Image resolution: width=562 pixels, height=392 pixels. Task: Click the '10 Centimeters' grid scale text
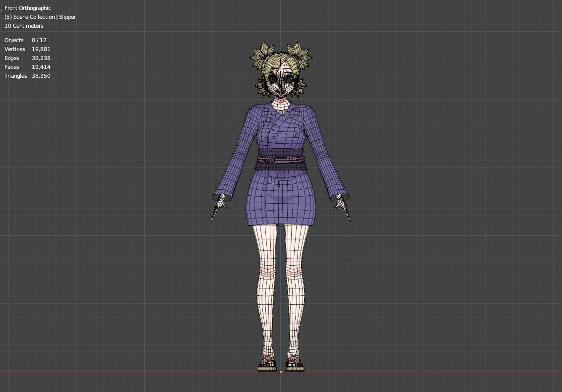point(24,26)
